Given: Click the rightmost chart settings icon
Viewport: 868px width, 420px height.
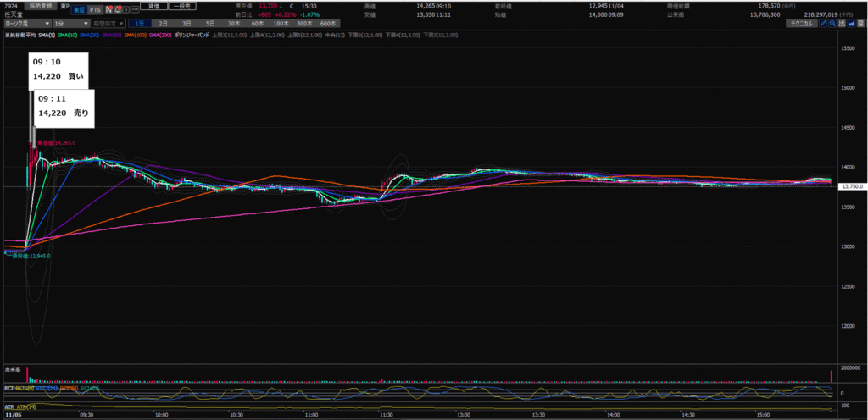Looking at the screenshot, I should 861,24.
